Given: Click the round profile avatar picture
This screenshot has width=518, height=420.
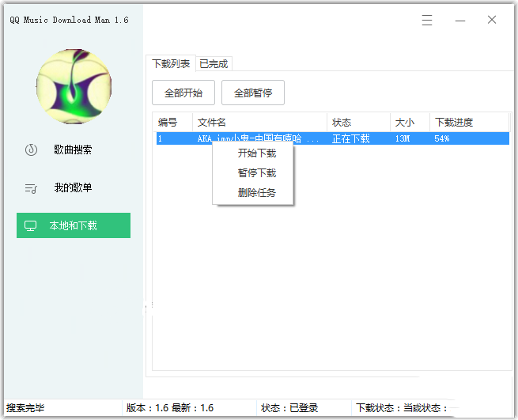Looking at the screenshot, I should coord(74,86).
